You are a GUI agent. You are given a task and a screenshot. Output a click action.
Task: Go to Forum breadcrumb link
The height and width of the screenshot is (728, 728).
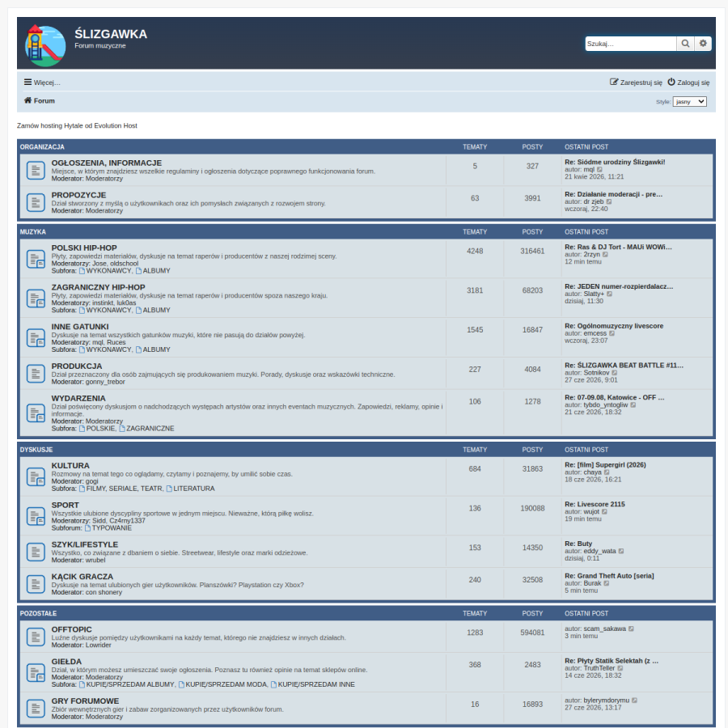point(40,101)
